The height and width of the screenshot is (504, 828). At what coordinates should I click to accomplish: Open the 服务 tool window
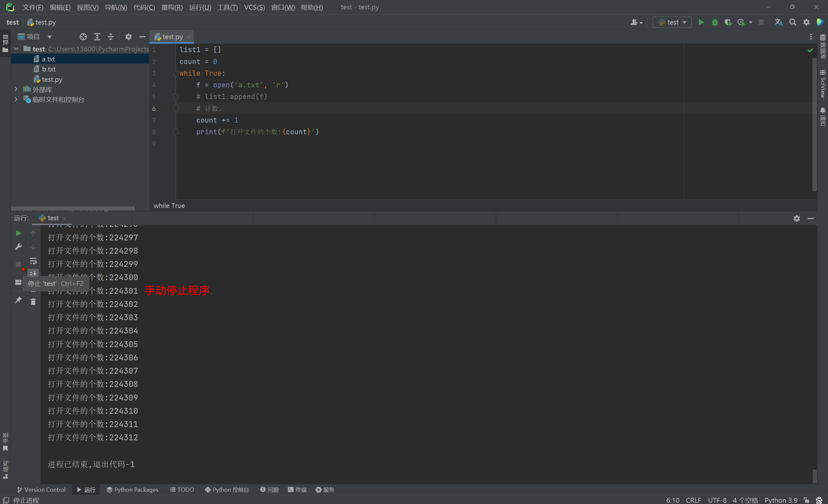point(325,489)
